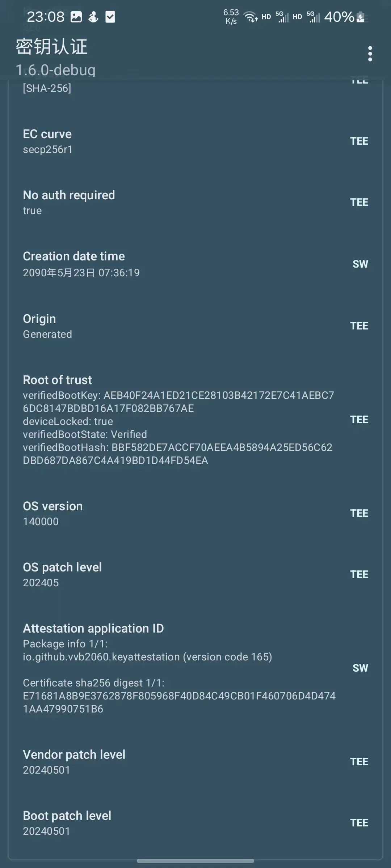The width and height of the screenshot is (391, 868).
Task: Tap the Root of trust heading
Action: pos(58,380)
